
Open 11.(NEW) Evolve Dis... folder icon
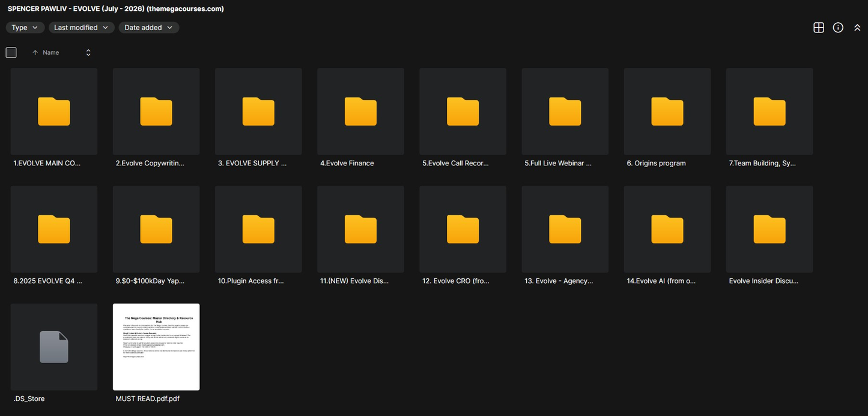(x=360, y=229)
